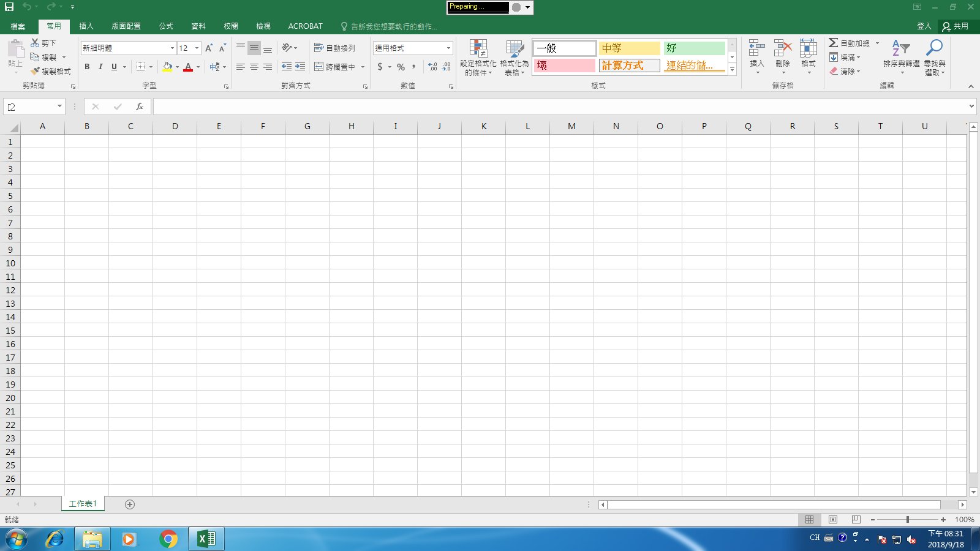
Task: Decrease decimal places
Action: (447, 67)
